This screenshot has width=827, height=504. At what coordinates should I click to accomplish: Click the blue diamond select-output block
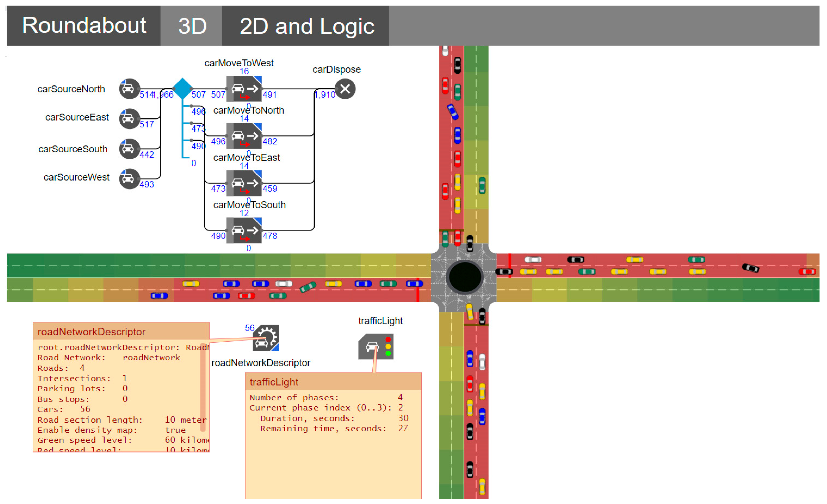[182, 88]
